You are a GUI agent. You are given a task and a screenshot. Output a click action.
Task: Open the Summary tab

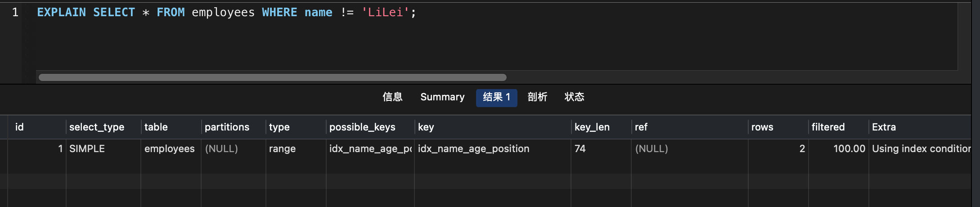[442, 97]
